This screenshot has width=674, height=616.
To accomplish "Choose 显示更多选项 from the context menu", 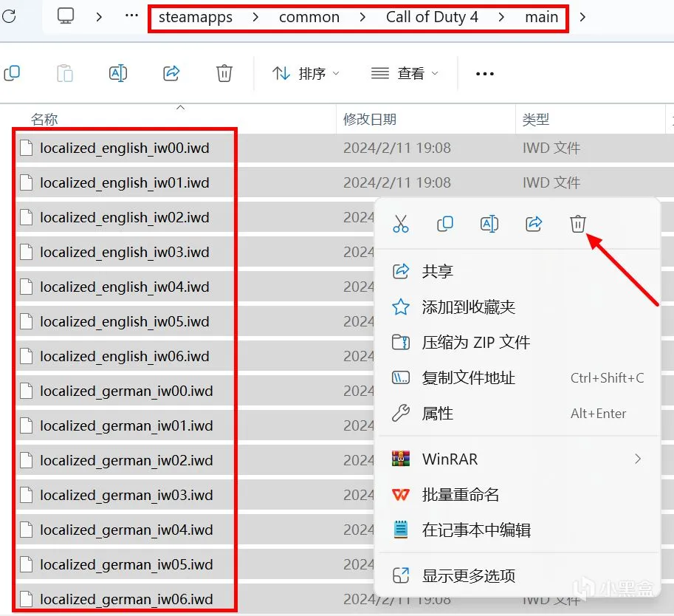I will pos(519,575).
